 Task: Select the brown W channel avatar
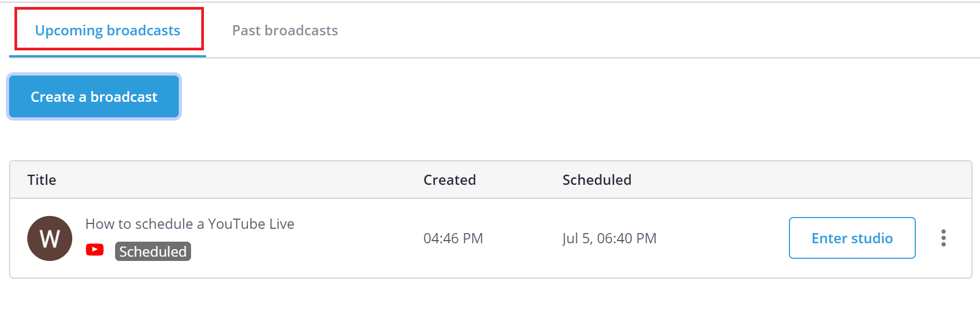(50, 238)
